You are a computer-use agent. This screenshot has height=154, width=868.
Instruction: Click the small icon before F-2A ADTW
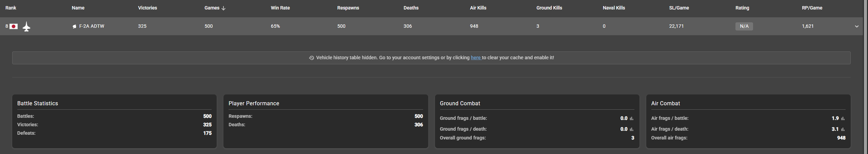74,26
